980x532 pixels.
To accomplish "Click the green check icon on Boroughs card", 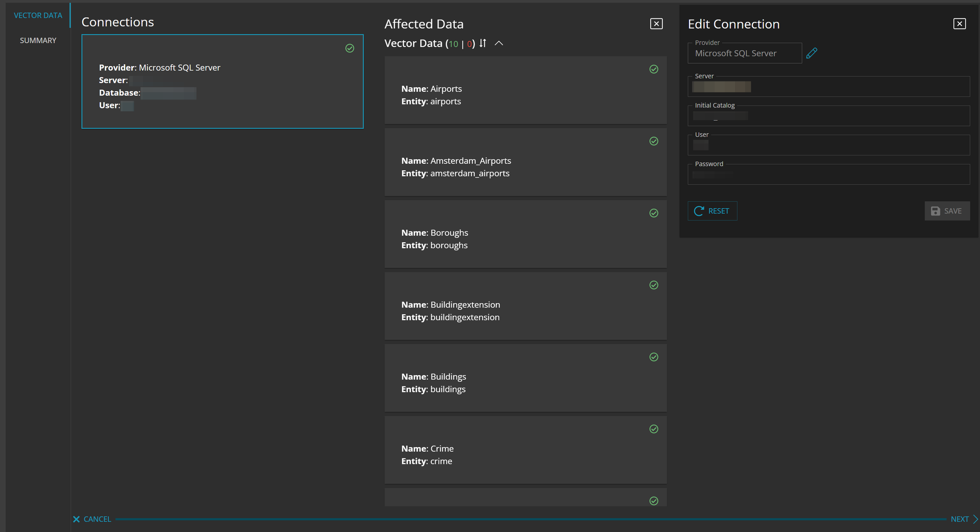I will click(x=654, y=213).
